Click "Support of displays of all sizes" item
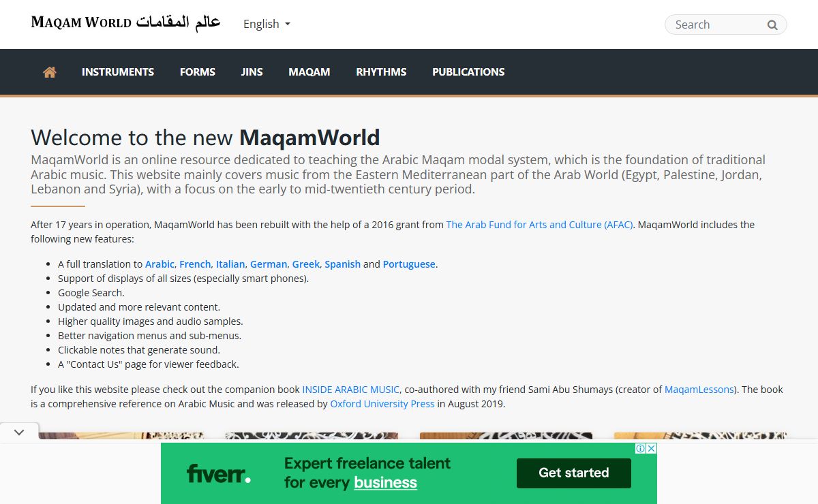The width and height of the screenshot is (818, 504). (183, 279)
